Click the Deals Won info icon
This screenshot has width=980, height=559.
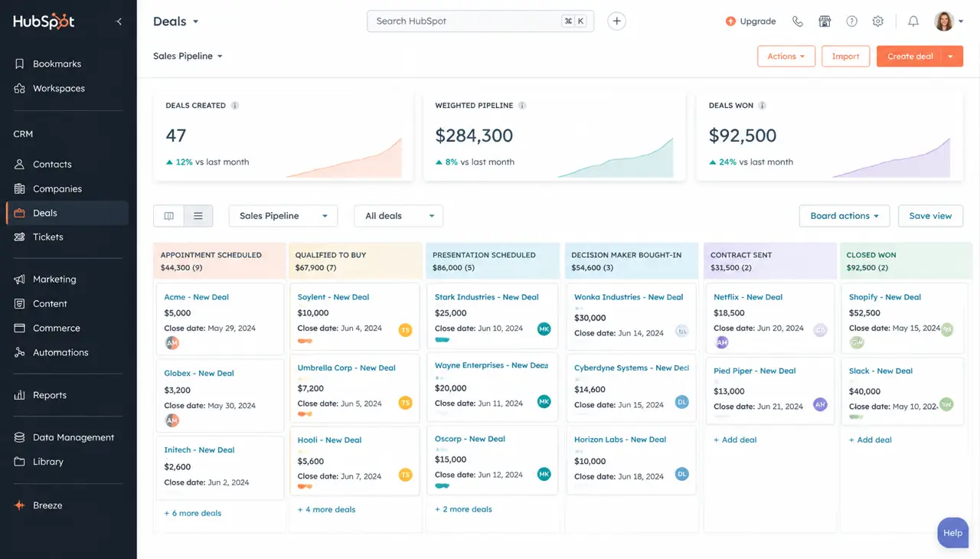click(763, 106)
